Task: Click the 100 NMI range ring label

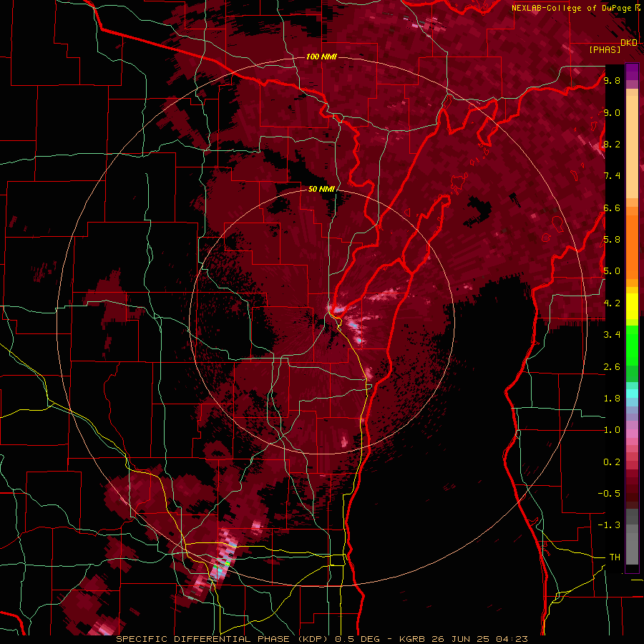Action: coord(321,57)
